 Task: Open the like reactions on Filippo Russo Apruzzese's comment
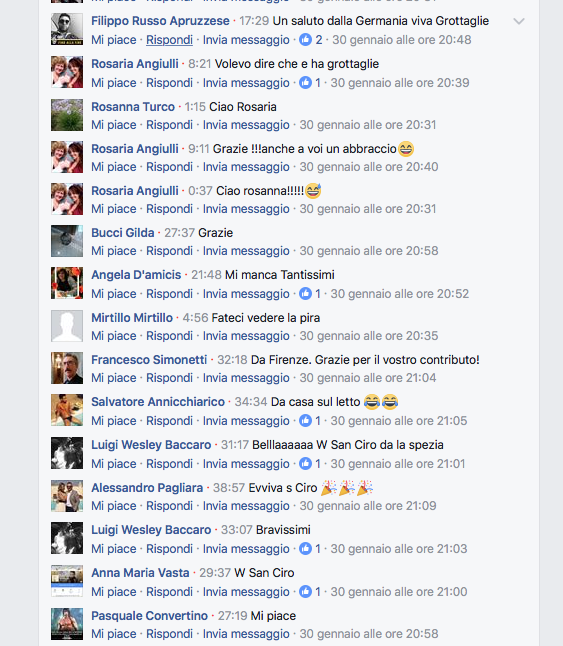coord(311,40)
